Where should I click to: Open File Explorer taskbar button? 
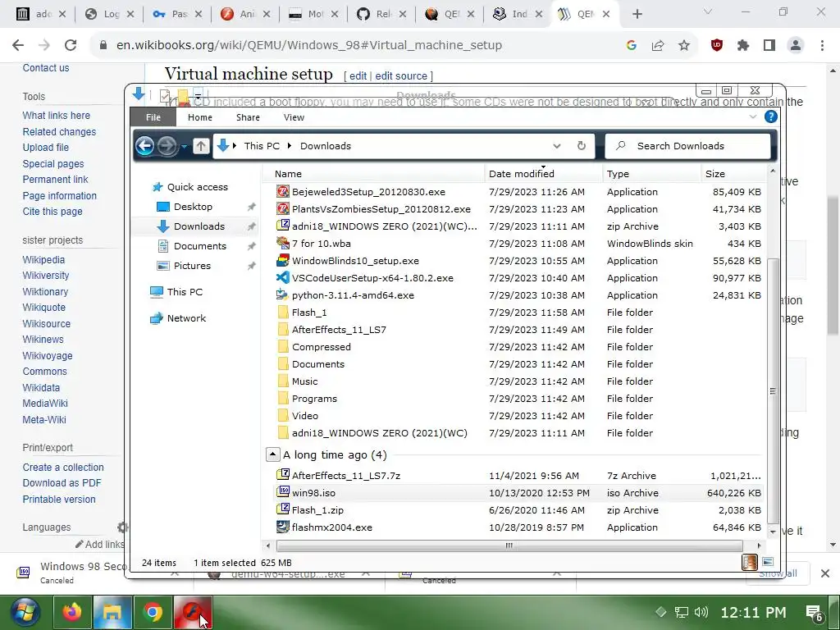[112, 612]
